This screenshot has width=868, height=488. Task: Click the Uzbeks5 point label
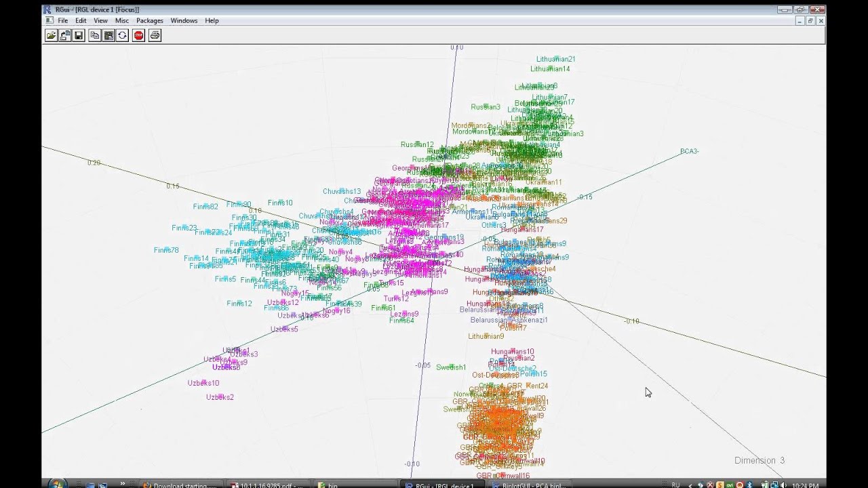coord(284,329)
